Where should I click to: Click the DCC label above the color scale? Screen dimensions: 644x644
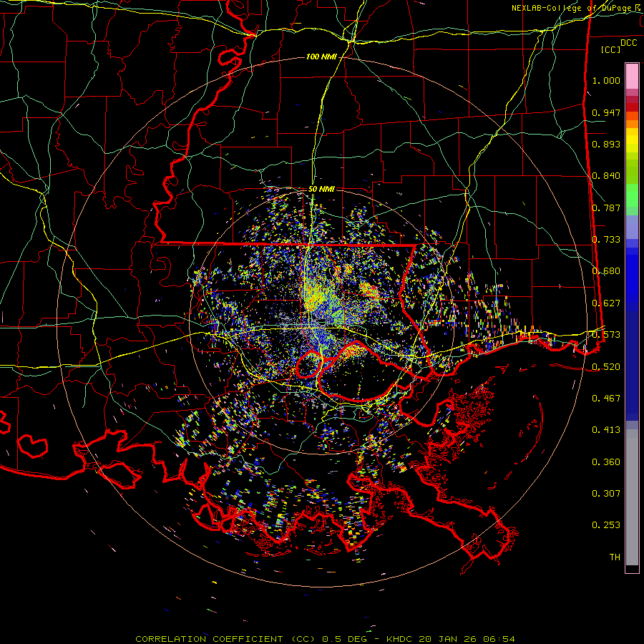tap(628, 43)
